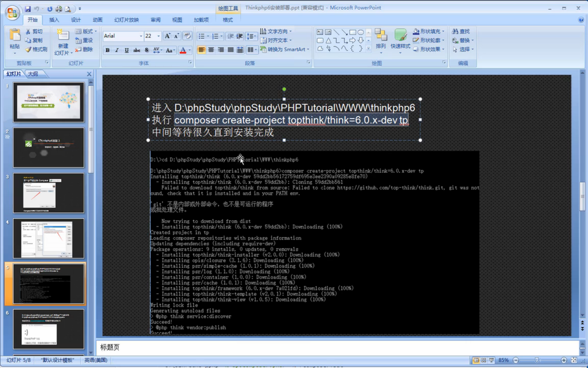Click the character spacing AV icon
Image resolution: width=588 pixels, height=368 pixels.
[x=157, y=50]
